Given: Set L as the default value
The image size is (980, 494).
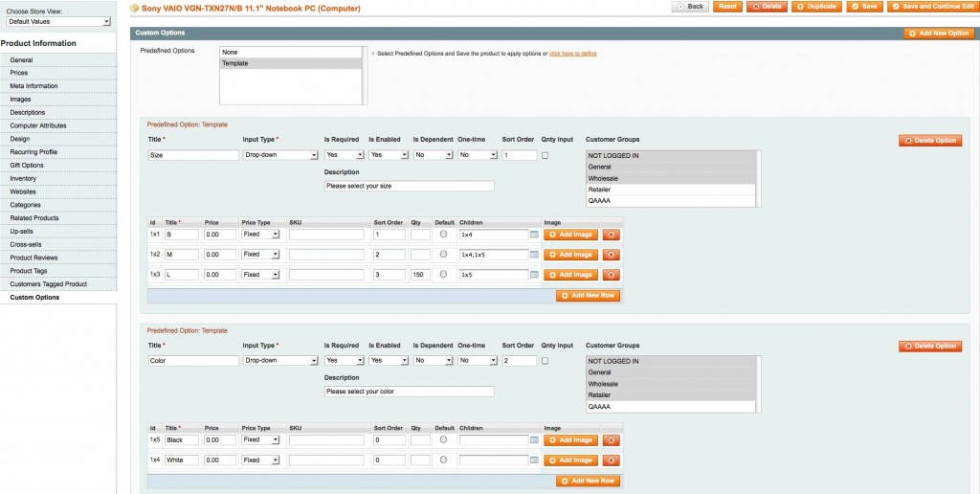Looking at the screenshot, I should tap(444, 274).
